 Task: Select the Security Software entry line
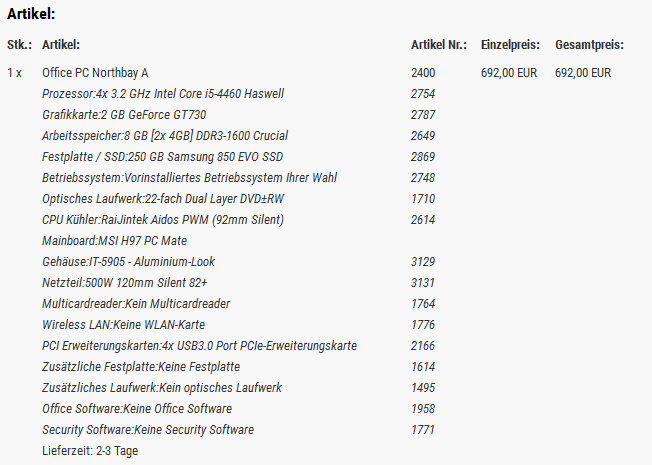[x=148, y=430]
